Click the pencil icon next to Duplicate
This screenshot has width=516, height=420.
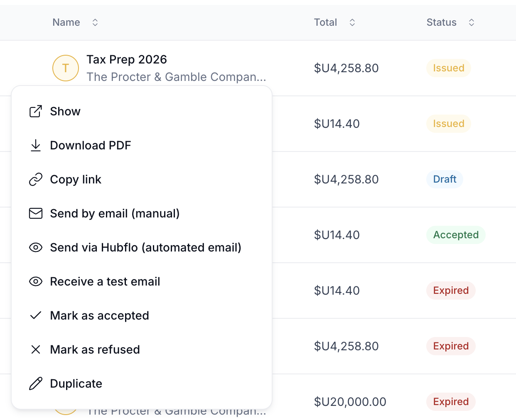pos(36,383)
